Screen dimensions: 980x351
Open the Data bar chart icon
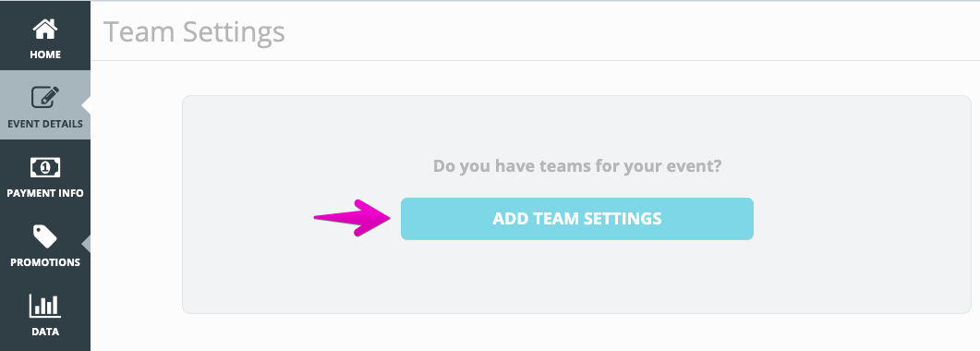click(45, 306)
